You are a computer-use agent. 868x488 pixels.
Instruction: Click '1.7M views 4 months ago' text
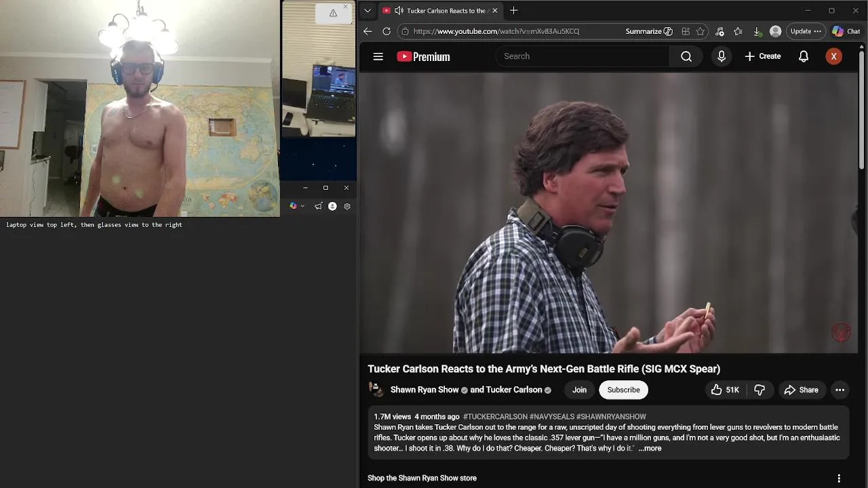coord(416,417)
